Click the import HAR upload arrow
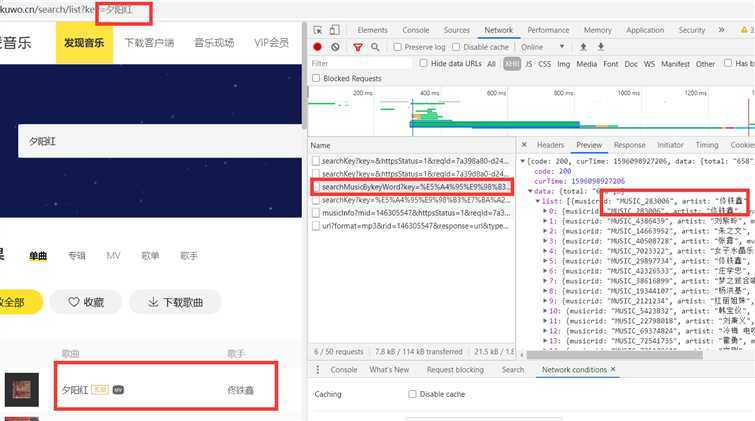Viewport: 755px width, 421px height. pos(583,47)
